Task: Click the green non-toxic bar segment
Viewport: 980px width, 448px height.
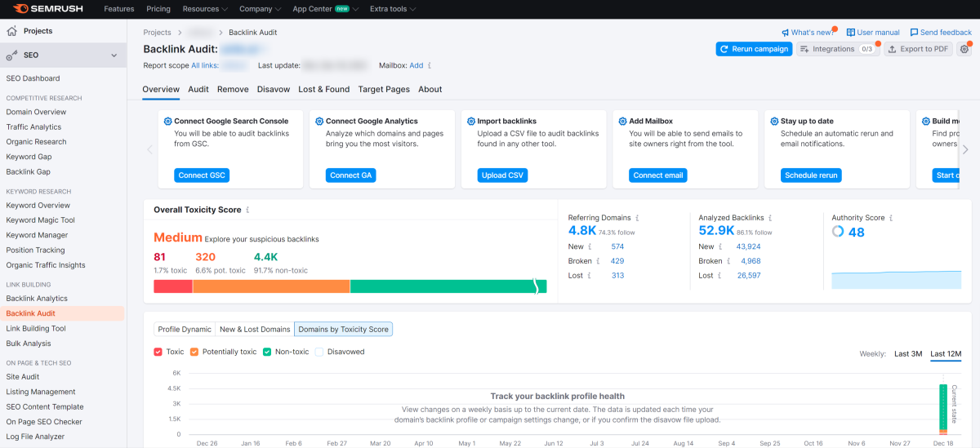Action: (448, 286)
